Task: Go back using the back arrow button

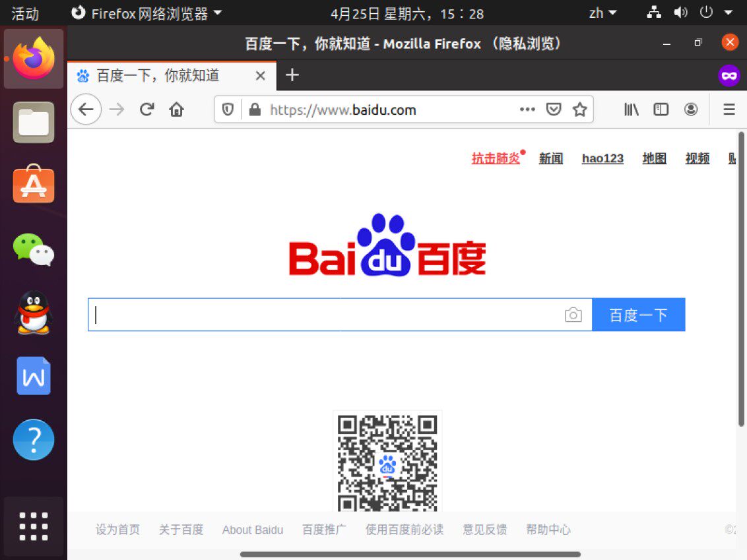Action: pyautogui.click(x=86, y=109)
